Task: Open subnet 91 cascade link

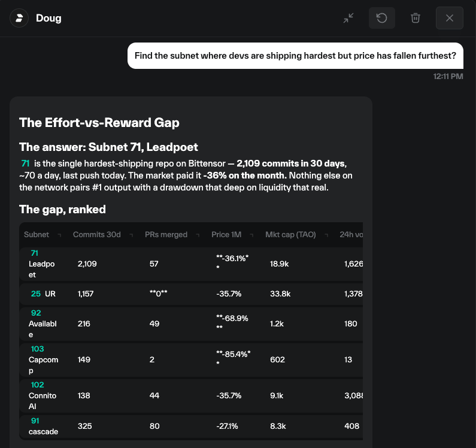Action: click(x=35, y=420)
